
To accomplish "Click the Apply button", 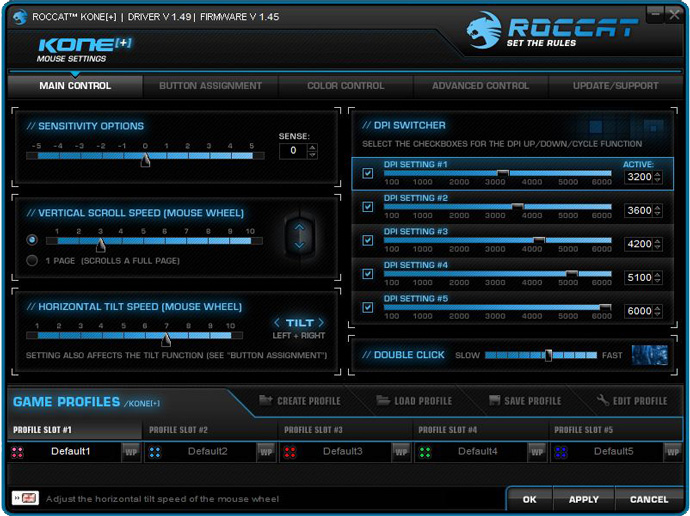I will [584, 499].
